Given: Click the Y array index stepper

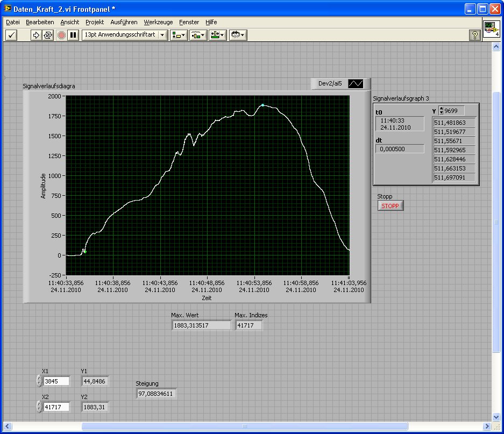Looking at the screenshot, I should pos(442,110).
